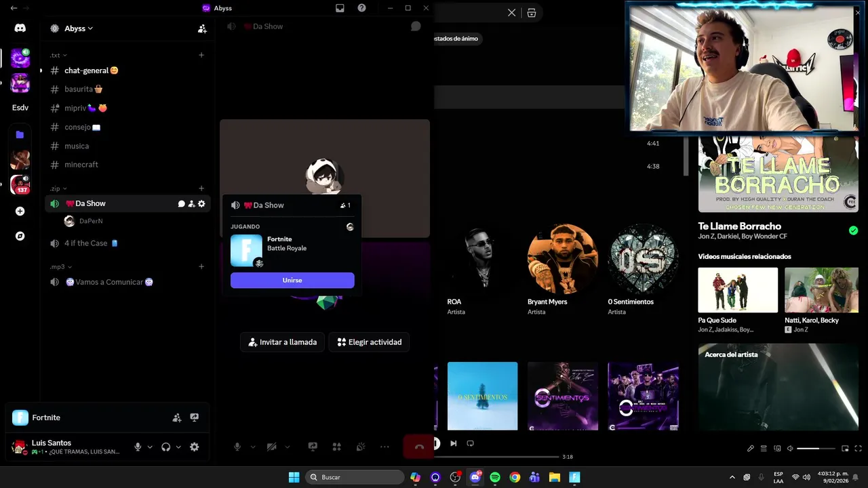Toggle camera in the call control bar
The image size is (868, 488).
pyautogui.click(x=271, y=447)
